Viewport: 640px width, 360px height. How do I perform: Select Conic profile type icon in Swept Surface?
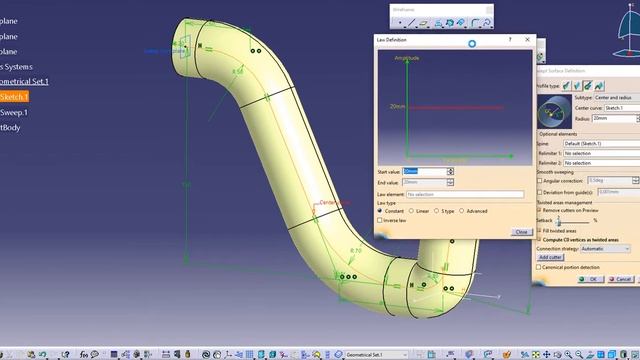point(599,86)
